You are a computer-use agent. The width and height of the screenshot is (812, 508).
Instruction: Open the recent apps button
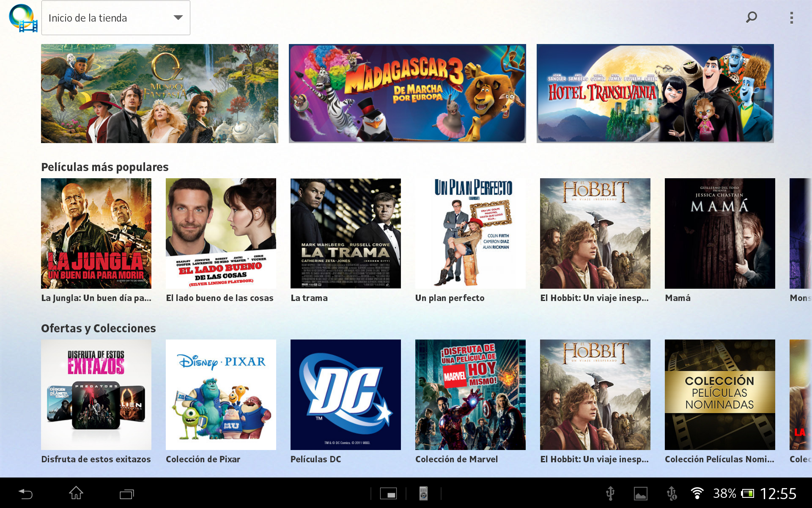[126, 494]
